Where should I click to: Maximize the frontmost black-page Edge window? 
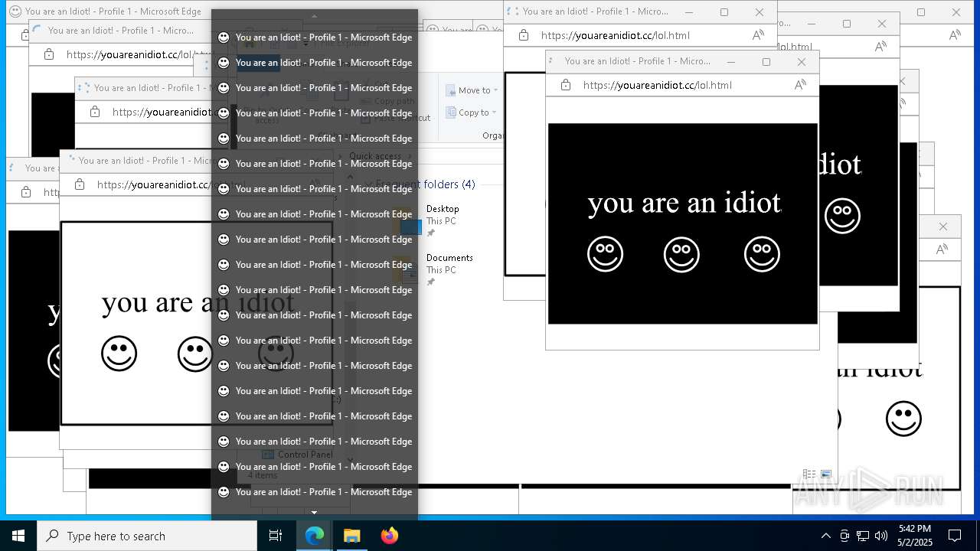(766, 61)
